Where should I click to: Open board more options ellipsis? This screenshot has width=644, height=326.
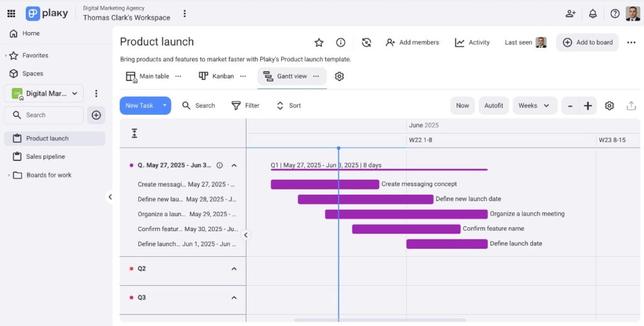coord(631,42)
